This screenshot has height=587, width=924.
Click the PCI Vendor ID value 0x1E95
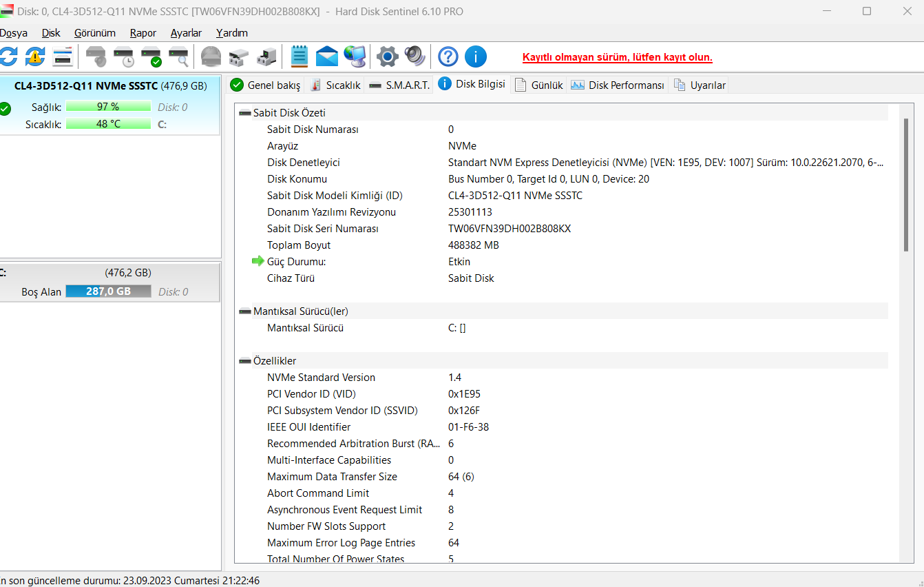(464, 393)
